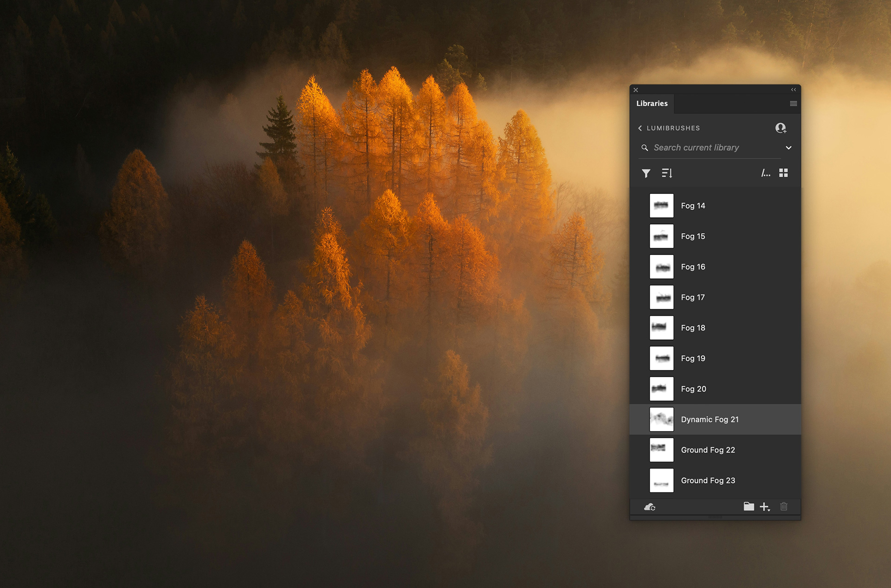891x588 pixels.
Task: Open the filter options funnel icon
Action: coord(646,173)
